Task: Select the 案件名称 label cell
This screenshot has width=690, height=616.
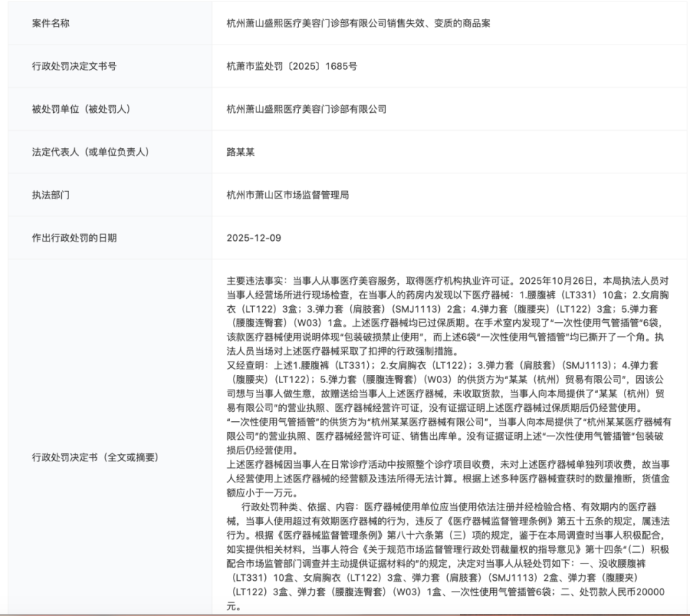Action: tap(110, 23)
